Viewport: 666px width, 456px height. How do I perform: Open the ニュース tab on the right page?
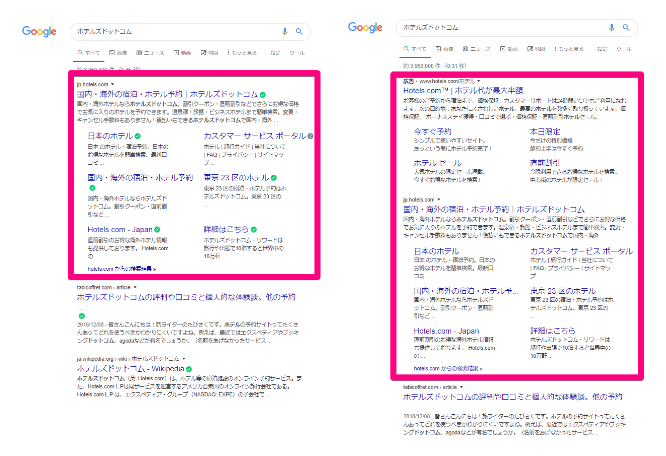[477, 49]
